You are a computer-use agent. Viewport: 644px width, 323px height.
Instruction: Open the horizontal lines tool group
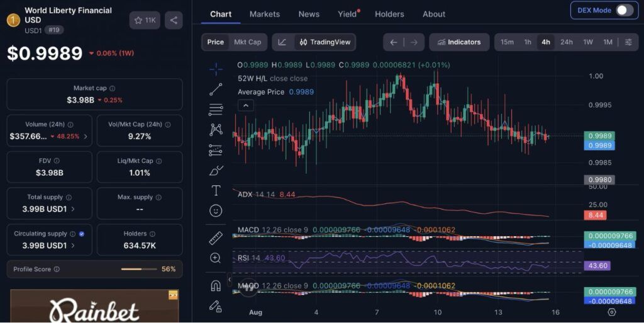pos(216,110)
